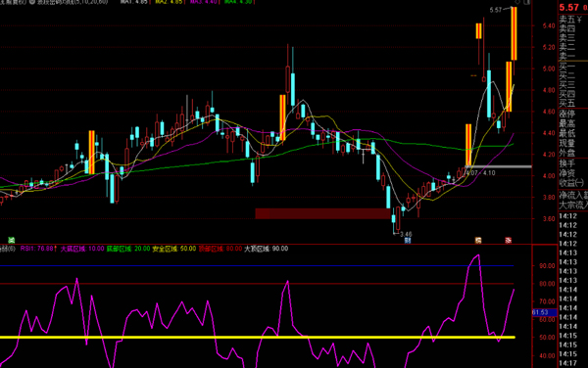The width and height of the screenshot is (588, 368).
Task: Select the green MA4 moving average label
Action: tap(239, 2)
